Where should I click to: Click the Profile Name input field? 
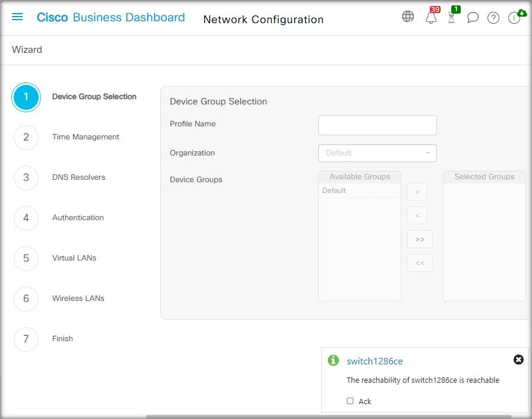(377, 125)
